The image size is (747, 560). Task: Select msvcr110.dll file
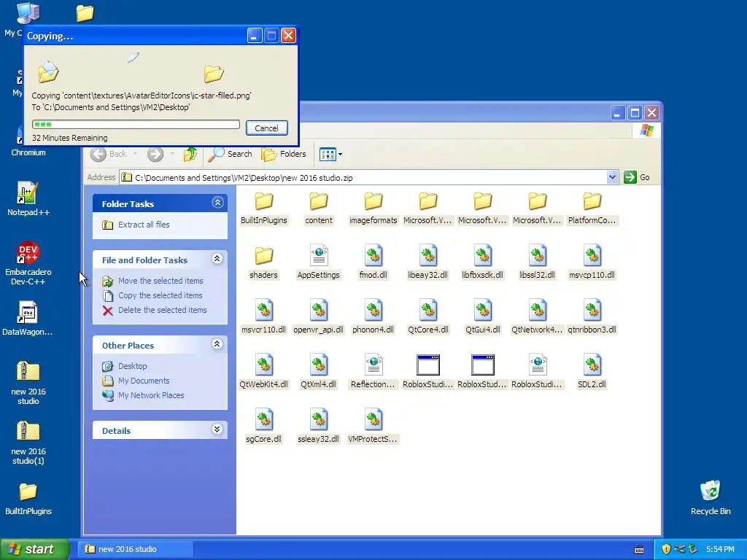[263, 318]
